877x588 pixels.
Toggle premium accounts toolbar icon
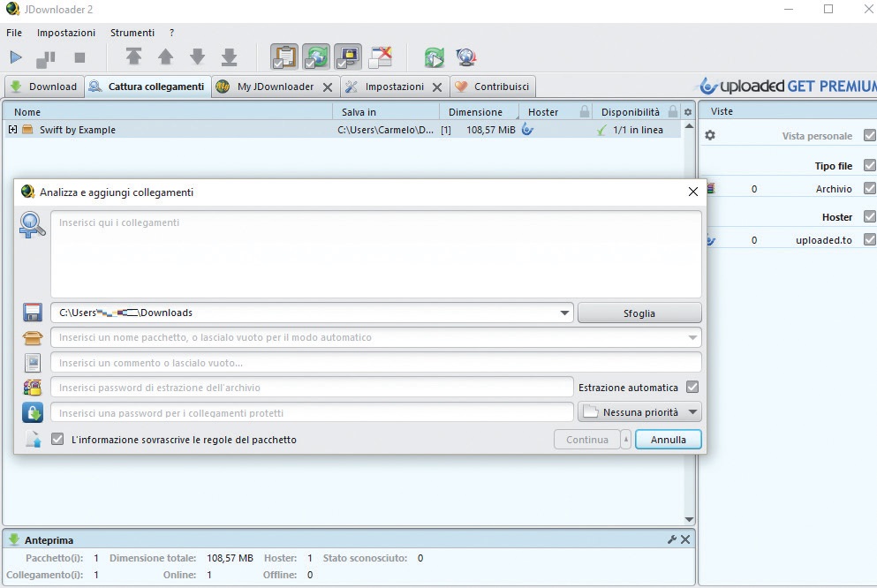349,57
